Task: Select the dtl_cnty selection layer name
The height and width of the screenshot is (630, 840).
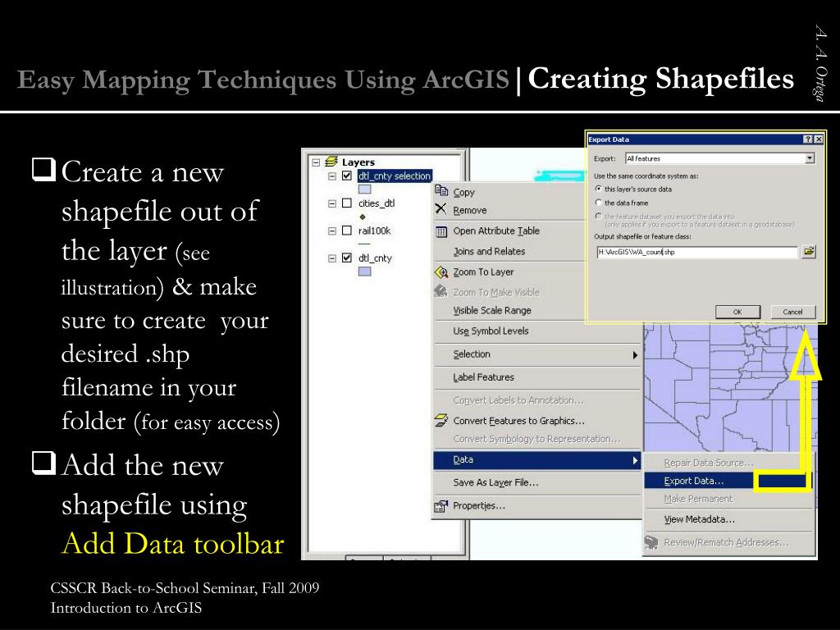Action: (x=395, y=176)
